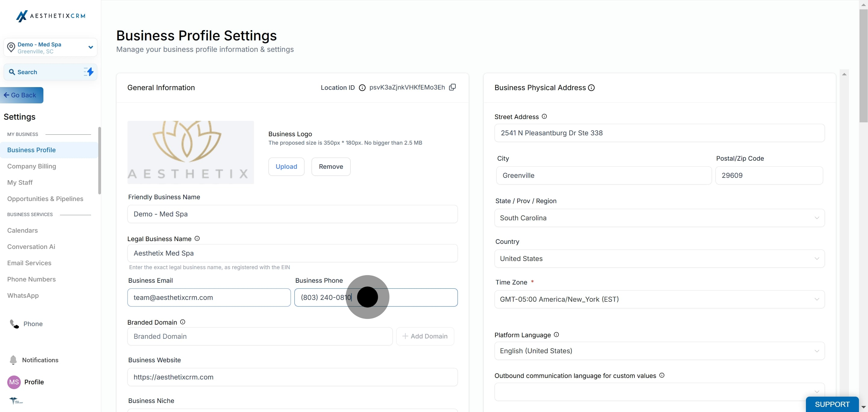Open the State / Prov / Region dropdown

[x=659, y=218]
